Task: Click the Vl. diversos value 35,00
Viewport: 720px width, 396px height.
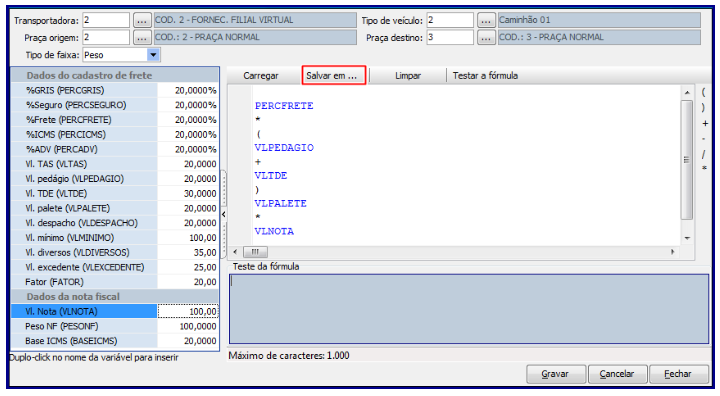Action: [x=188, y=253]
